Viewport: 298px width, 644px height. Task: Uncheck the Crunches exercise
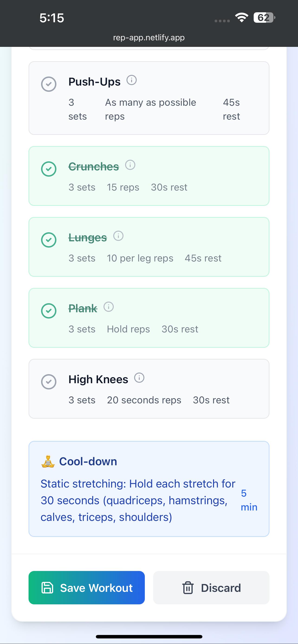[49, 169]
